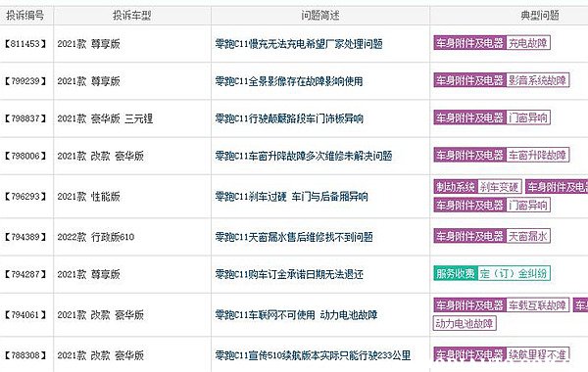
Task: Open complaint link 零跑C11全景影像存在故障影响使用
Action: coord(289,81)
